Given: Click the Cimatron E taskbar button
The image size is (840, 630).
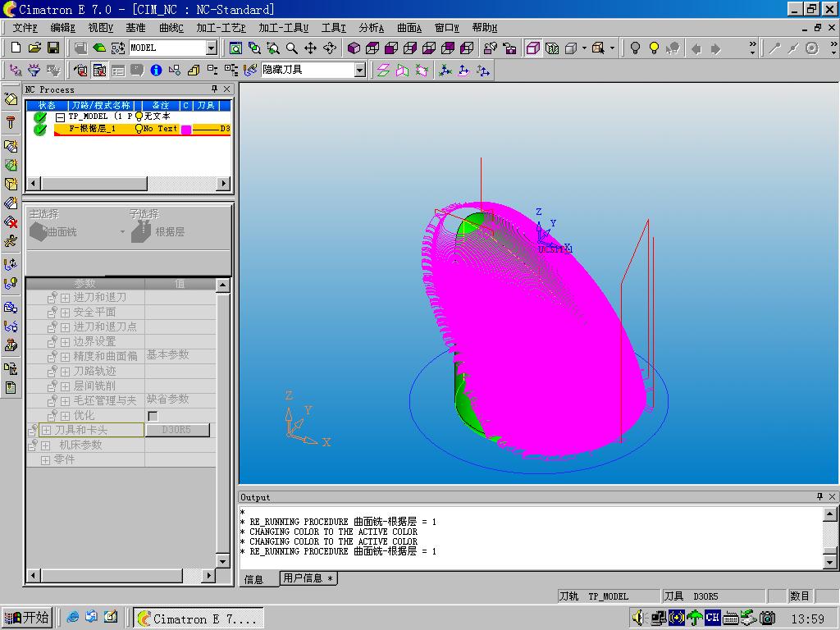Looking at the screenshot, I should click(199, 619).
